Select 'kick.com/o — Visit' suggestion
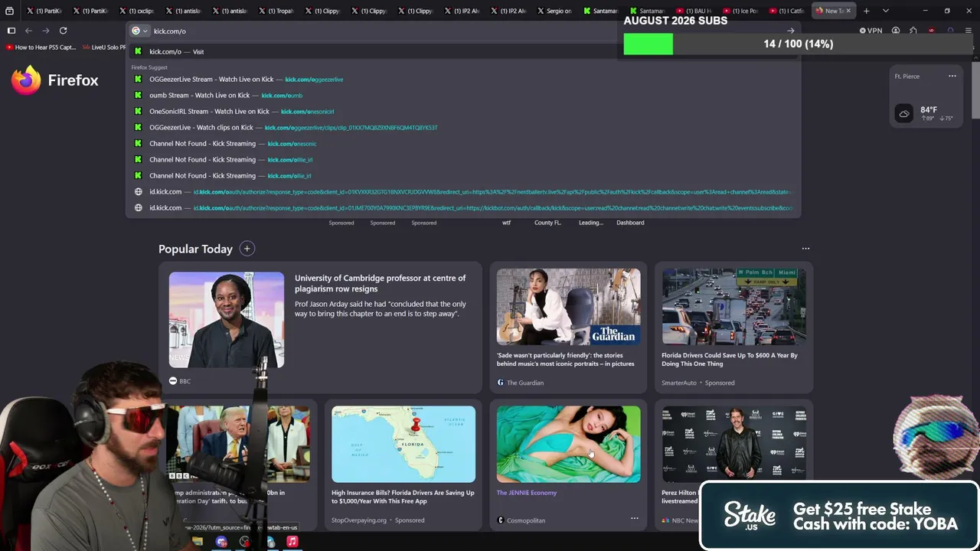This screenshot has width=980, height=551. [x=463, y=51]
